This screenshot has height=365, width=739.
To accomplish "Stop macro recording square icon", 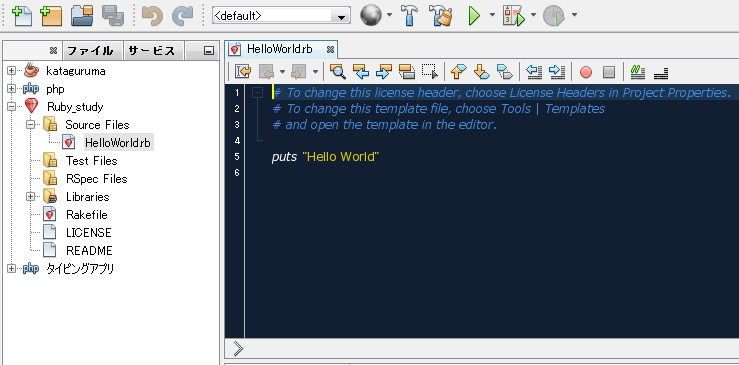I will (x=609, y=72).
